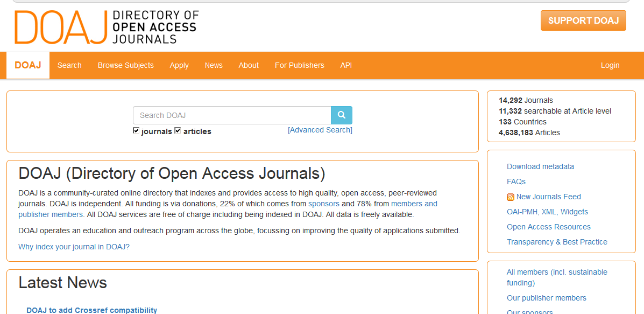
Task: Open the Apply page
Action: coord(179,65)
